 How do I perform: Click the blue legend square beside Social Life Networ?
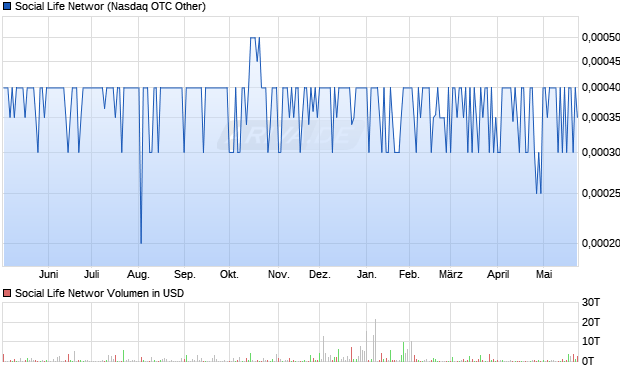[7, 6]
